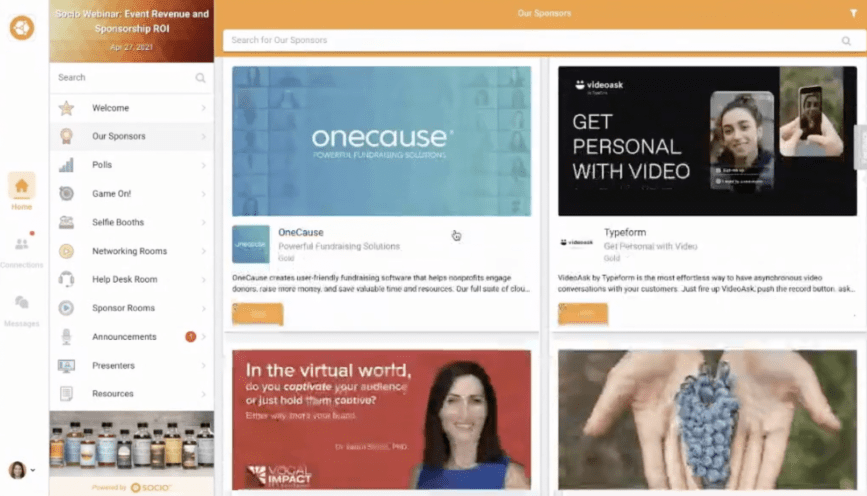Click the Our Sponsors ribbon icon
This screenshot has height=496, width=867.
66,136
